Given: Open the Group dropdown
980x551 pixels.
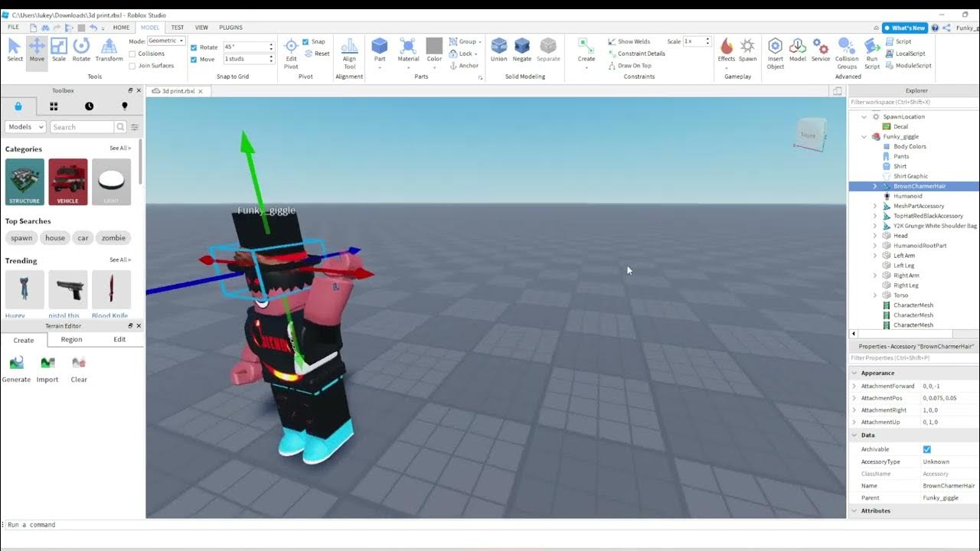Looking at the screenshot, I should point(465,41).
